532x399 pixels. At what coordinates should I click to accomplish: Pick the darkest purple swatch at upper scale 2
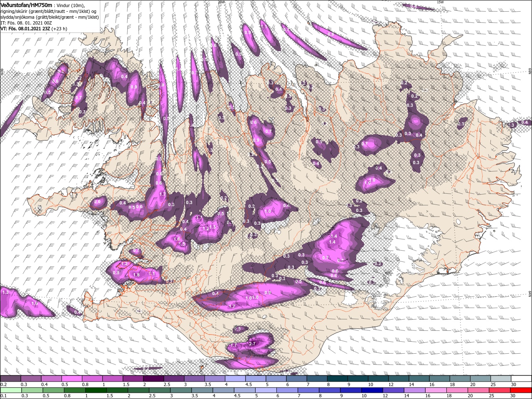(x=153, y=379)
